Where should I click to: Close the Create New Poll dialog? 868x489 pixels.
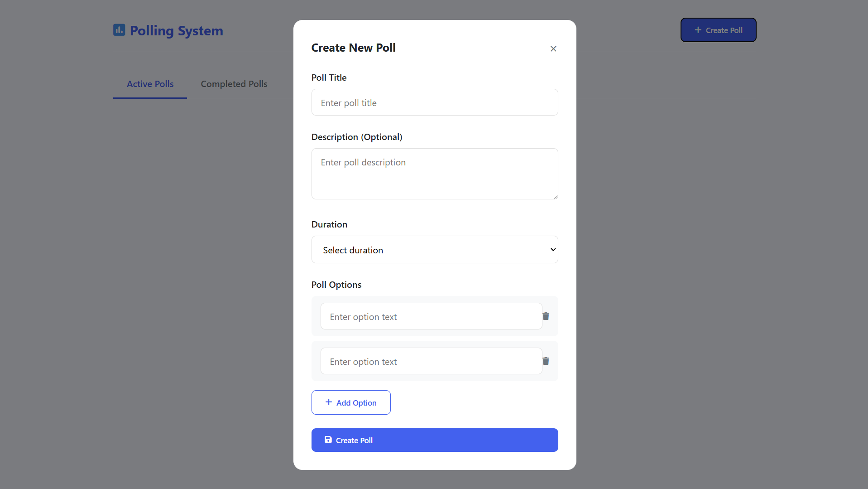tap(553, 48)
